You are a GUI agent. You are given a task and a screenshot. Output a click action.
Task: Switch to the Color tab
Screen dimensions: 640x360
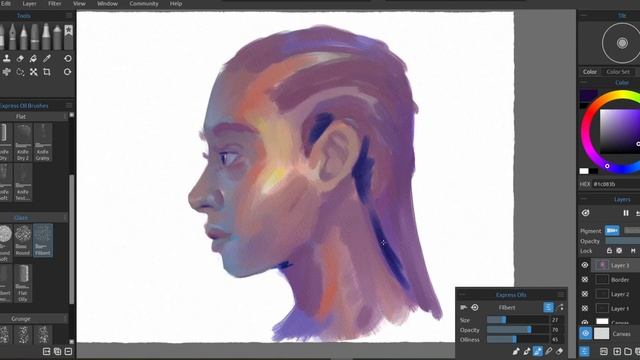point(589,72)
